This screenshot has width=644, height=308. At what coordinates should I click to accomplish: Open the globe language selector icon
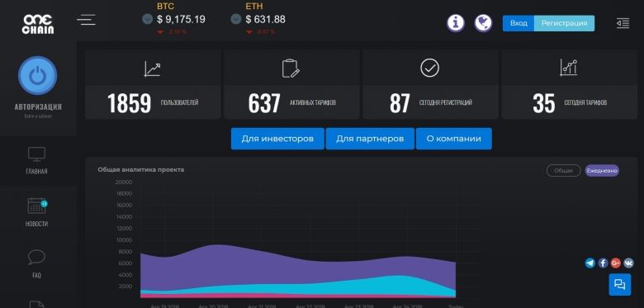pyautogui.click(x=483, y=23)
